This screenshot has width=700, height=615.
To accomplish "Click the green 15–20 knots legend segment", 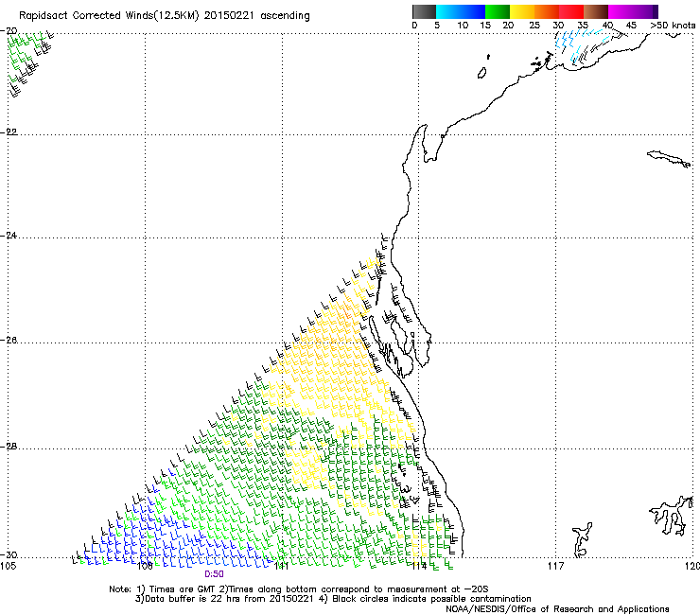I will 498,11.
